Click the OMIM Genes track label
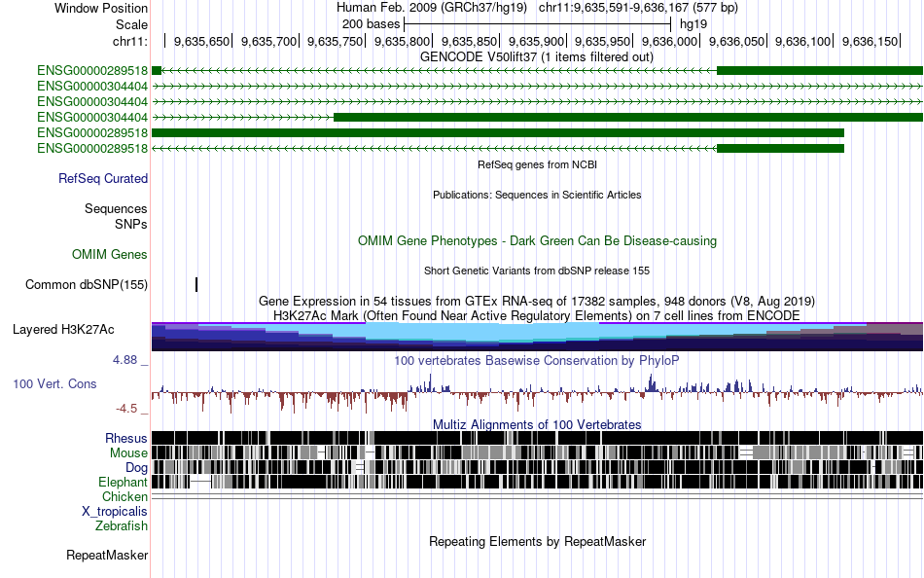 [x=110, y=254]
